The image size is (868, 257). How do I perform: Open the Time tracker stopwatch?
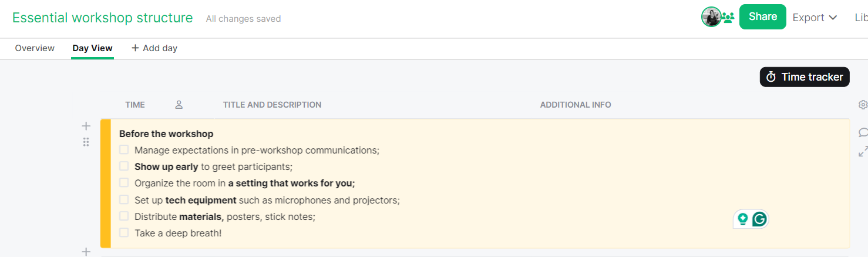(804, 77)
